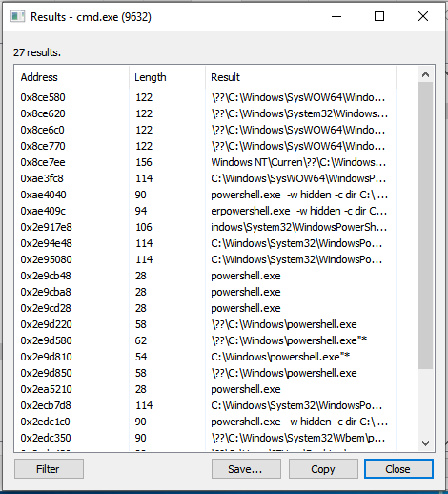Viewport: 448px width, 494px height.
Task: Maximize the Results window
Action: 379,16
